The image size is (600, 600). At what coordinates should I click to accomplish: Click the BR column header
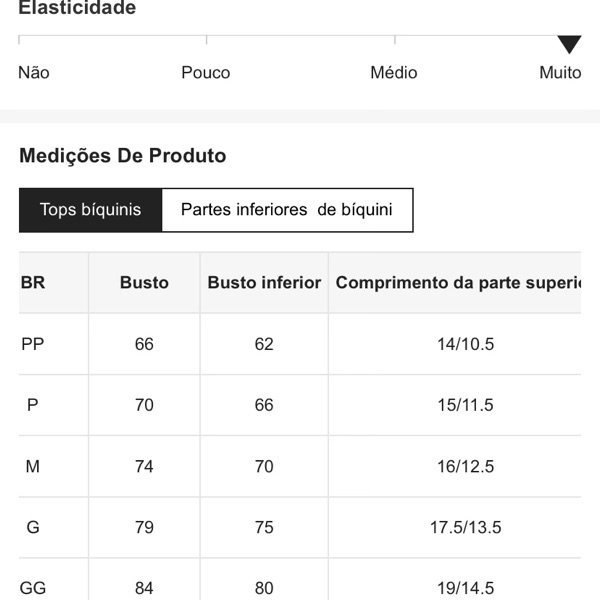click(x=33, y=283)
